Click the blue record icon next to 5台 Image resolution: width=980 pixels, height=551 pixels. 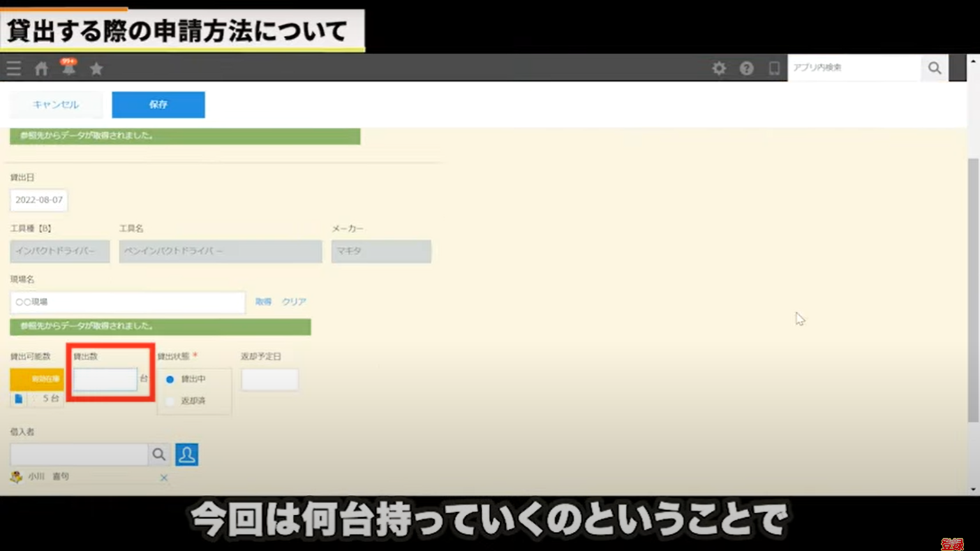19,399
